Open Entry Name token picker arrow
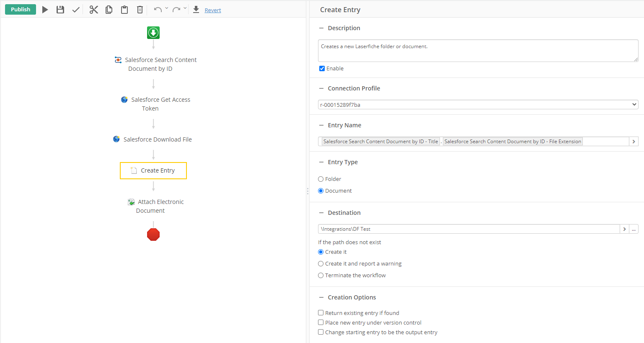 [x=634, y=142]
